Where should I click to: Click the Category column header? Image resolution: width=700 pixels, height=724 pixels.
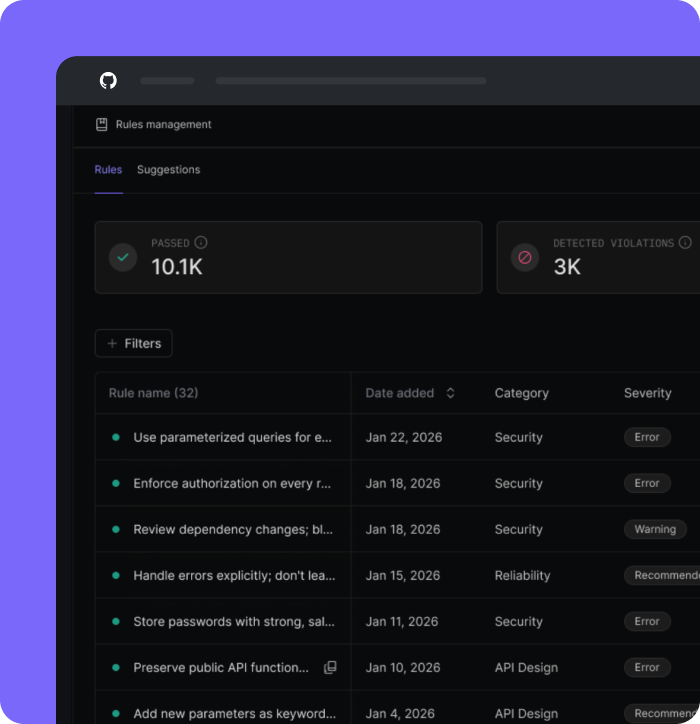click(x=521, y=393)
